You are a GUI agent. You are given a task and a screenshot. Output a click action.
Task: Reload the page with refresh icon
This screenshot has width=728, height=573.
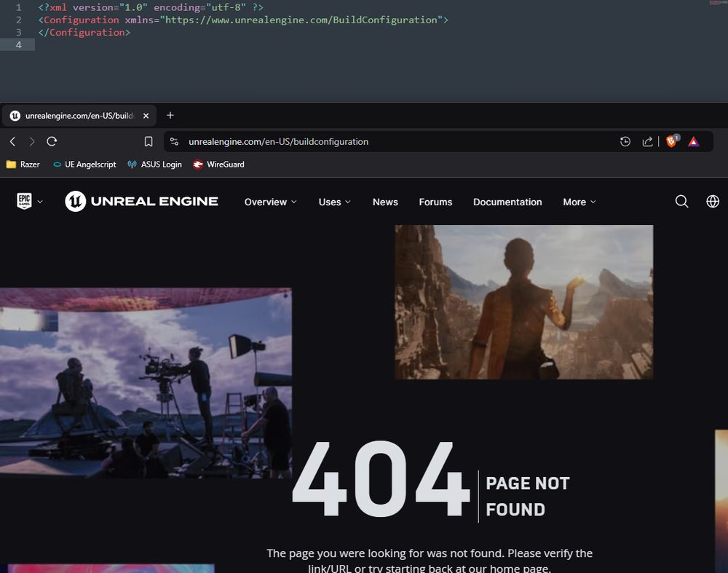coord(52,141)
